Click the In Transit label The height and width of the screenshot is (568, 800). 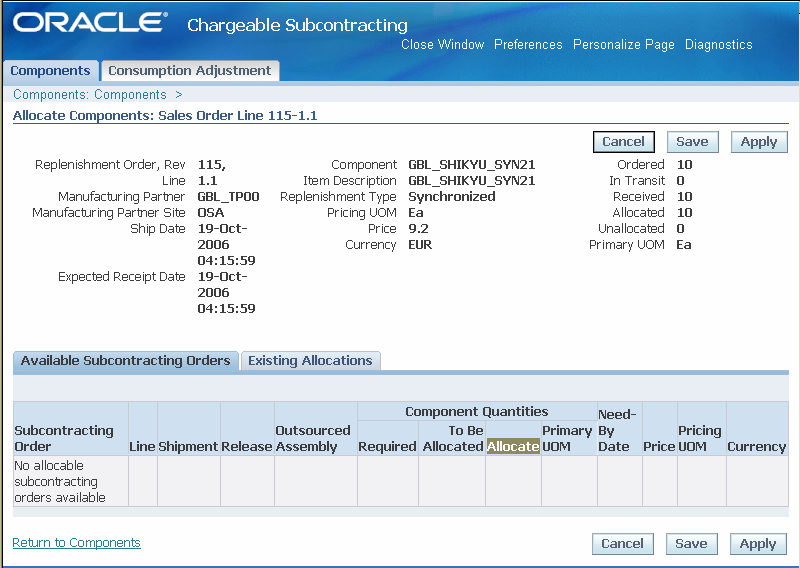click(x=637, y=181)
